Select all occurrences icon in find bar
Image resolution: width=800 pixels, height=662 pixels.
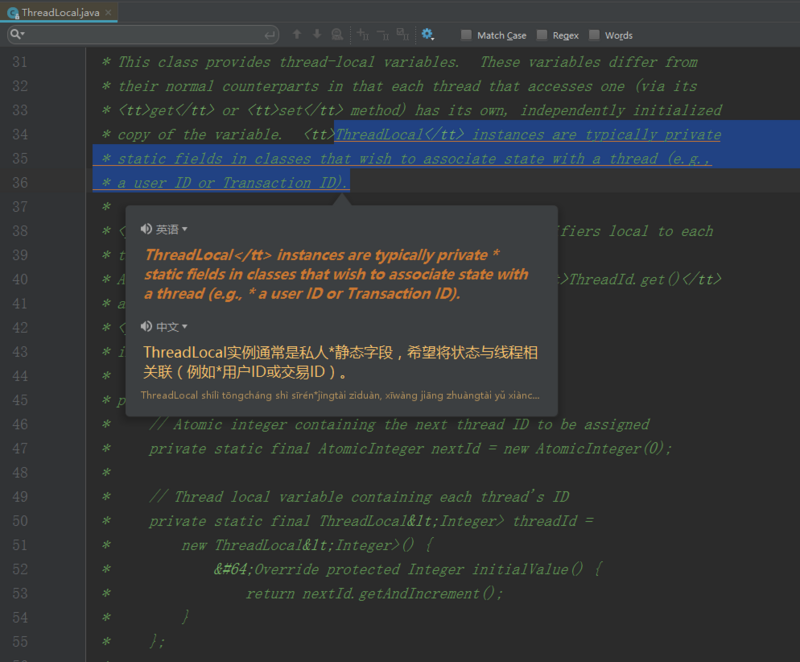403,34
